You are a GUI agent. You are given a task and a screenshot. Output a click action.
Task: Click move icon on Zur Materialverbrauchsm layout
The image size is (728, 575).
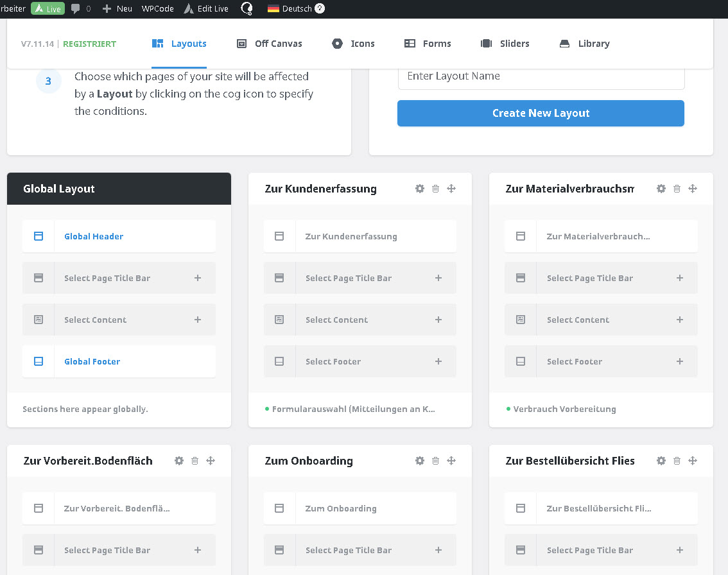click(x=693, y=189)
